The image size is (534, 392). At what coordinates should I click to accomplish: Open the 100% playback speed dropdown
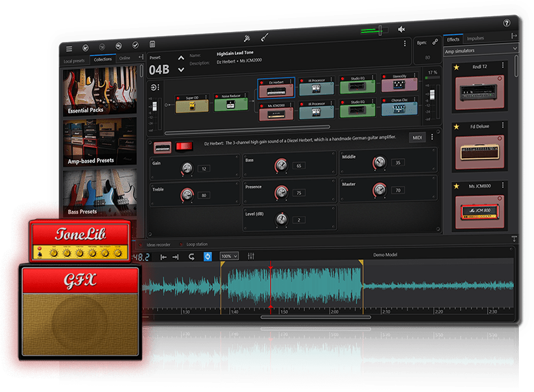[229, 256]
